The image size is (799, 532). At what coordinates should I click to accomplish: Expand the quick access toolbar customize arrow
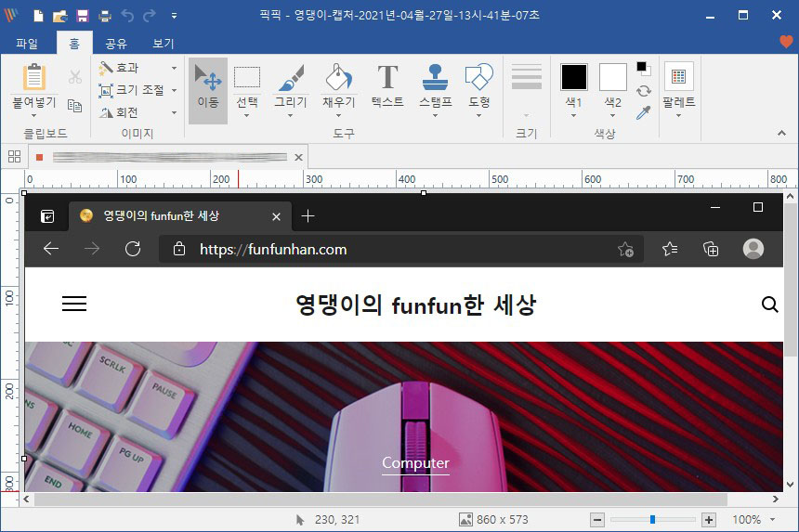coord(175,16)
